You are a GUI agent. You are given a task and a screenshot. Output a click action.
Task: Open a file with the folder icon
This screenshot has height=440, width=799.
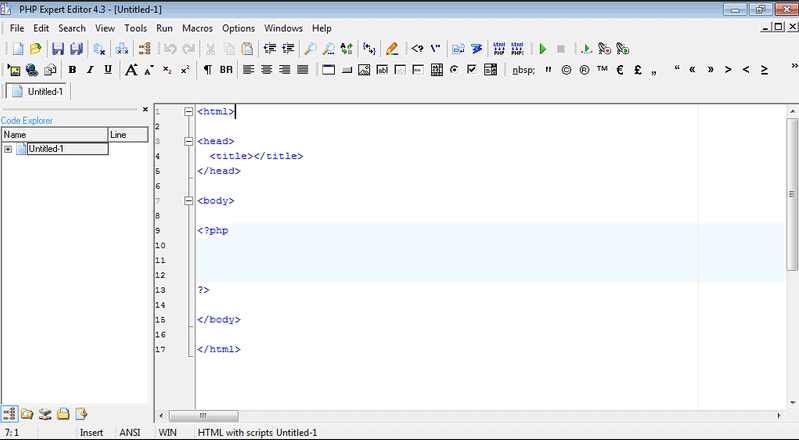[35, 49]
